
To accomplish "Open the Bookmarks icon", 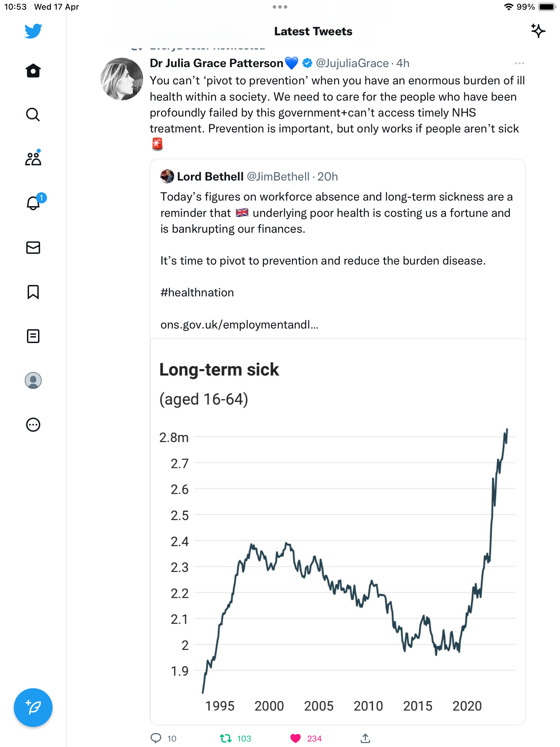I will (33, 292).
